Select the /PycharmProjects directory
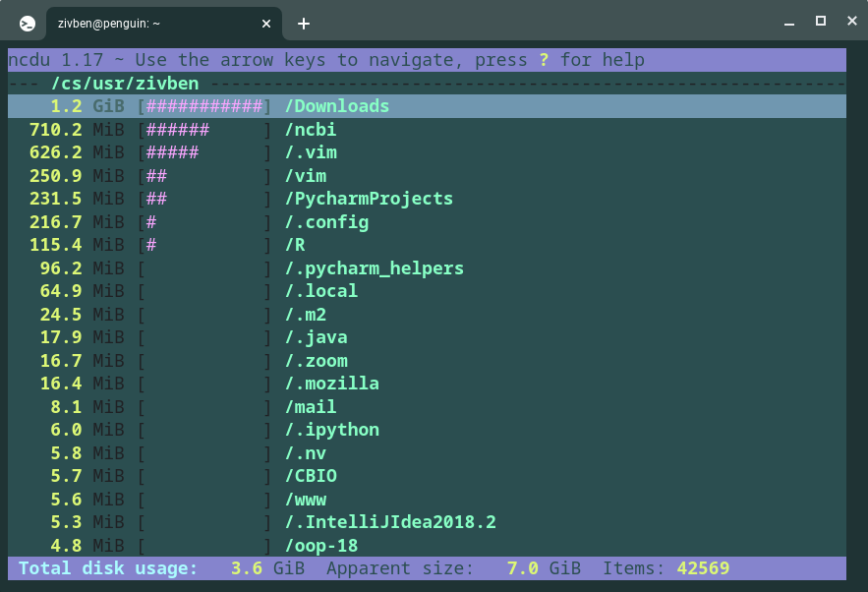Image resolution: width=868 pixels, height=592 pixels. tap(369, 199)
